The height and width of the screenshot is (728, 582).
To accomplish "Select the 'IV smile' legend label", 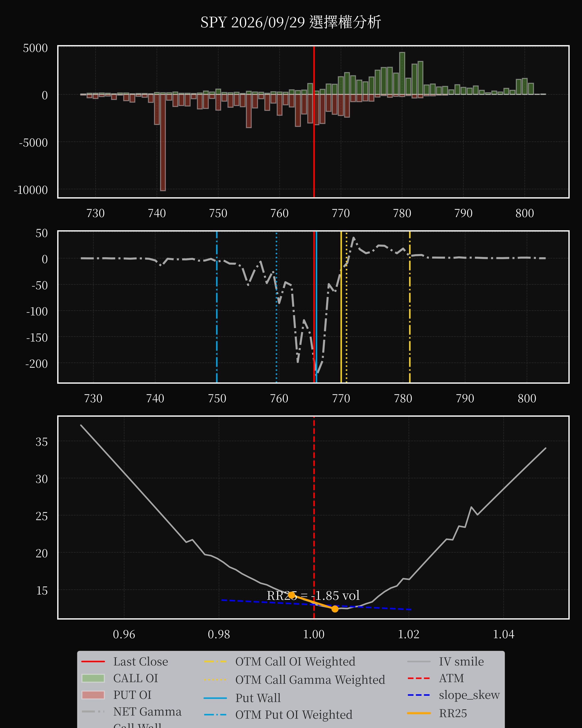I will pos(461,662).
